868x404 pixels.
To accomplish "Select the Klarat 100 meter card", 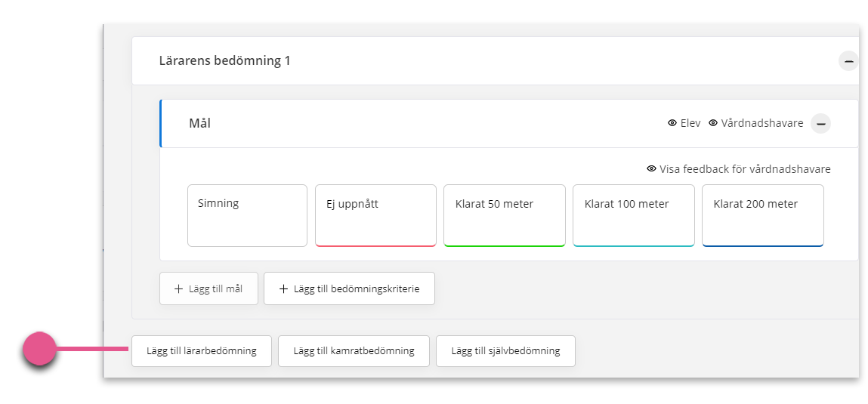I will point(633,215).
